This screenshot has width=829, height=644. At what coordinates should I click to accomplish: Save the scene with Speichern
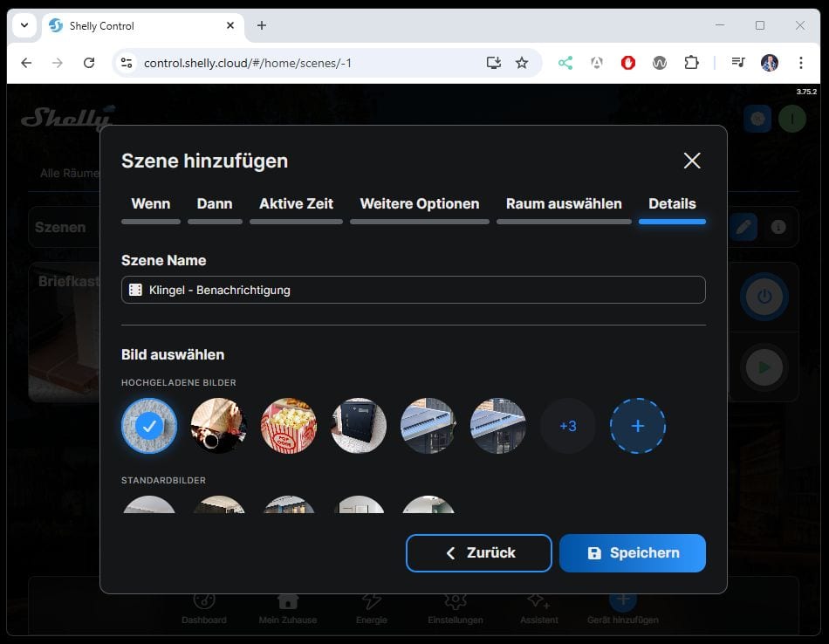(x=632, y=553)
